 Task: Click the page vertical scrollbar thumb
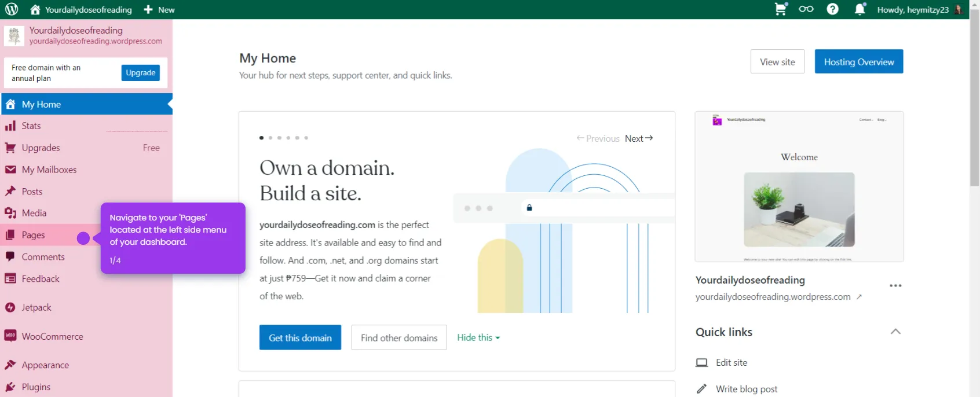[975, 97]
